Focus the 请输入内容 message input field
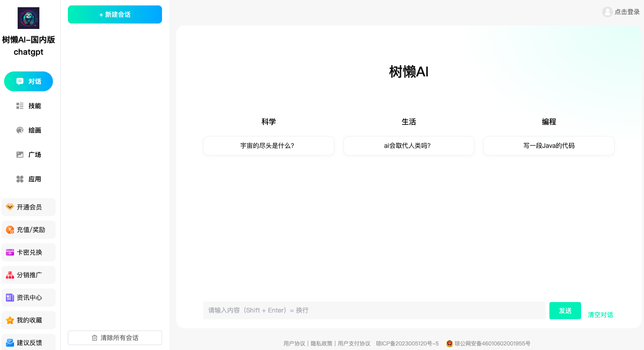 click(374, 310)
